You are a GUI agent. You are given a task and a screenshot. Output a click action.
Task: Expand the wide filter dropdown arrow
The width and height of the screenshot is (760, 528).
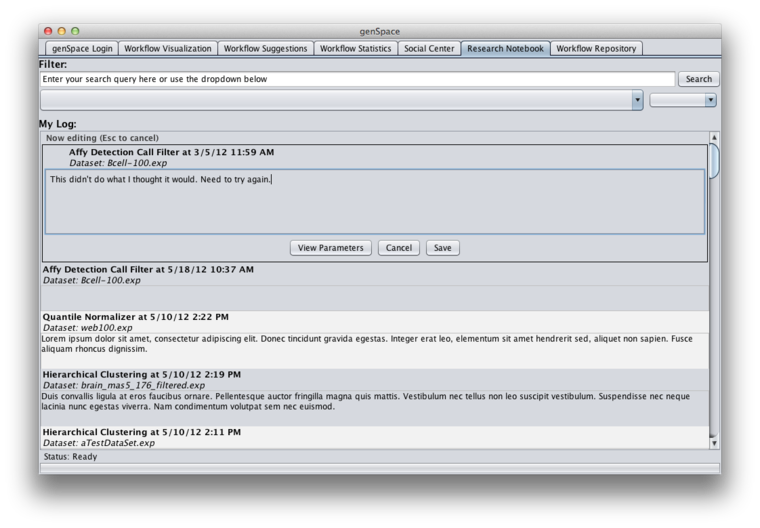click(x=637, y=100)
